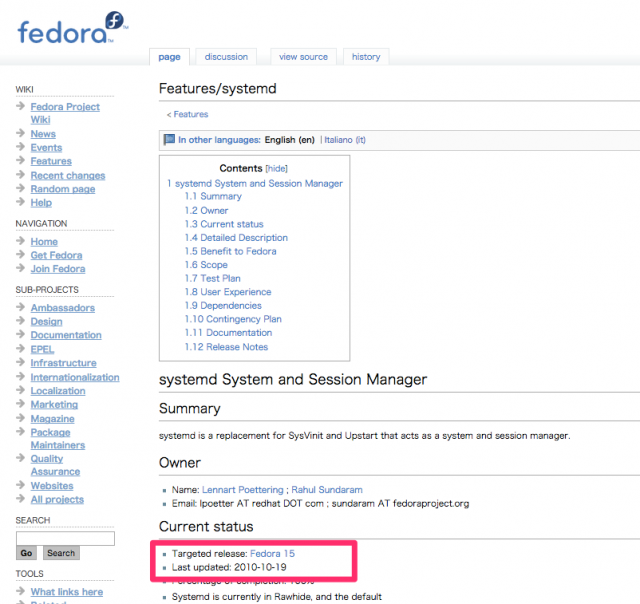Open All projects link
The width and height of the screenshot is (640, 604).
[57, 500]
